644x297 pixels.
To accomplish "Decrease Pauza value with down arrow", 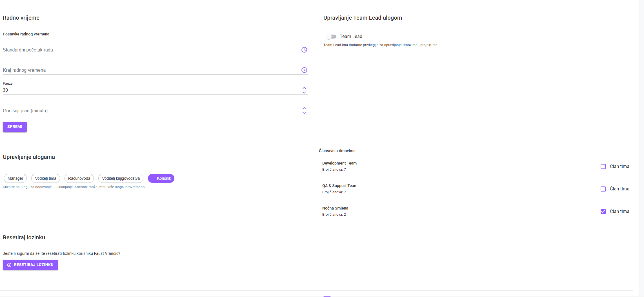I will pyautogui.click(x=304, y=93).
